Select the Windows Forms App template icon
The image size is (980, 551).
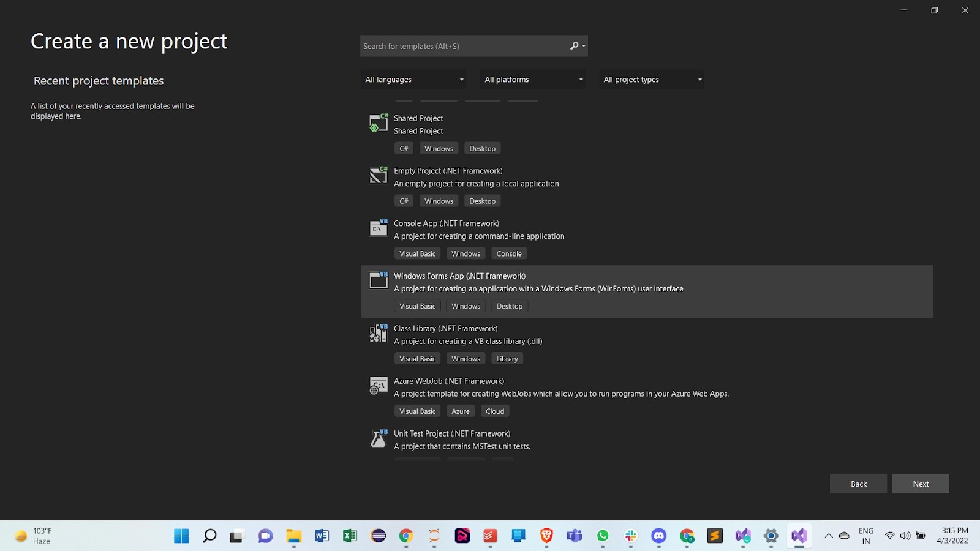click(x=378, y=280)
